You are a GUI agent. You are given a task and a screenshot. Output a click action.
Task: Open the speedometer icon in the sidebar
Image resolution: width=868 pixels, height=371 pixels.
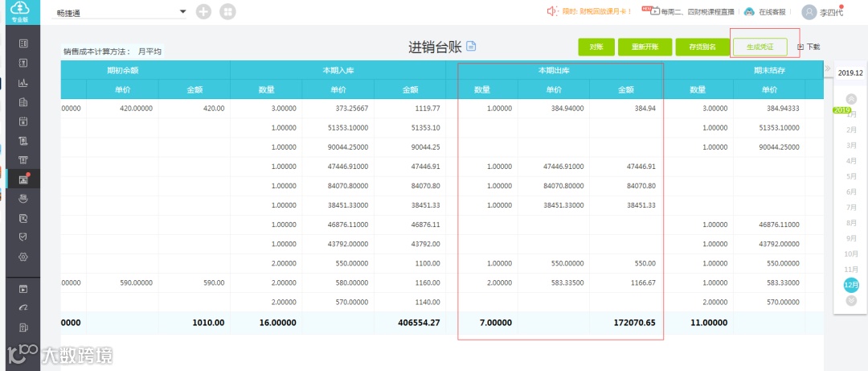pos(23,308)
